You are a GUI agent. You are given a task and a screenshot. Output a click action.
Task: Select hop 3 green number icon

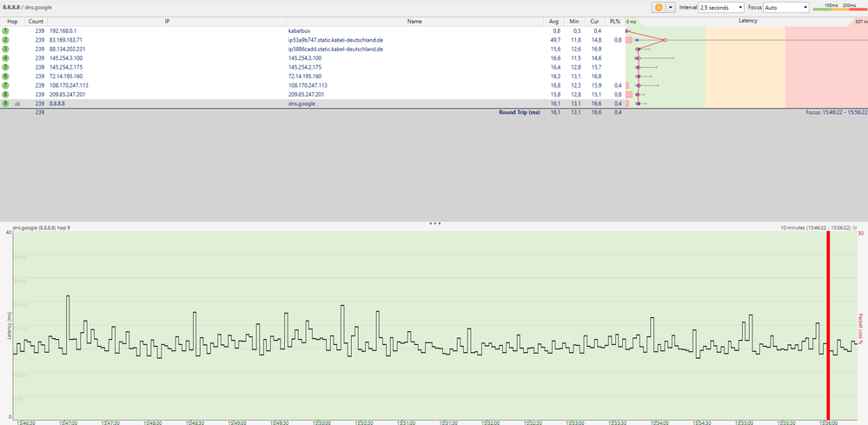click(x=4, y=50)
